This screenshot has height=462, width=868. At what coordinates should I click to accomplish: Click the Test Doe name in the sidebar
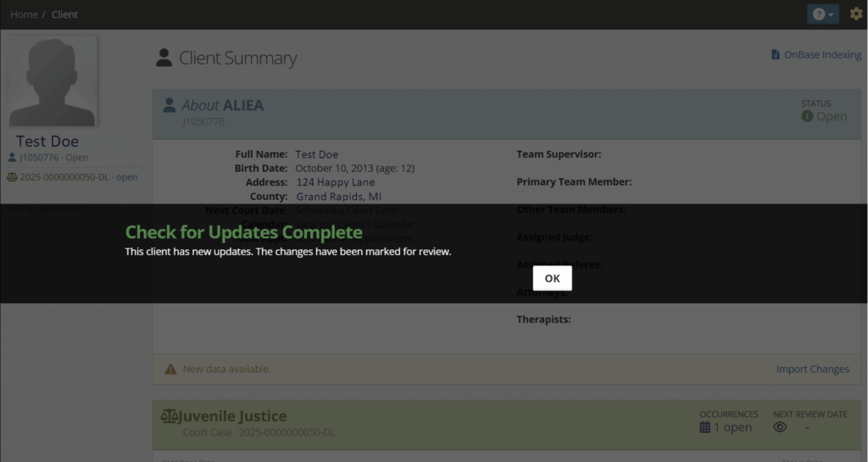(x=47, y=142)
